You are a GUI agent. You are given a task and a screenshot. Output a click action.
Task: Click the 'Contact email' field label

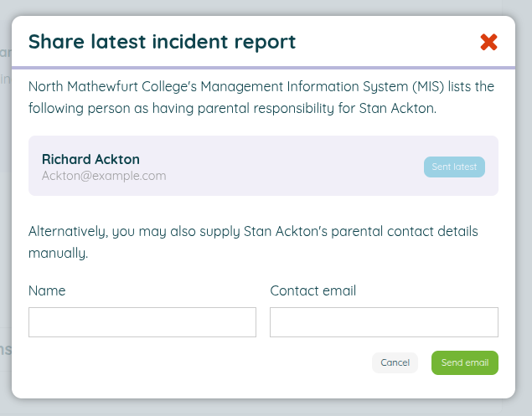tap(312, 290)
